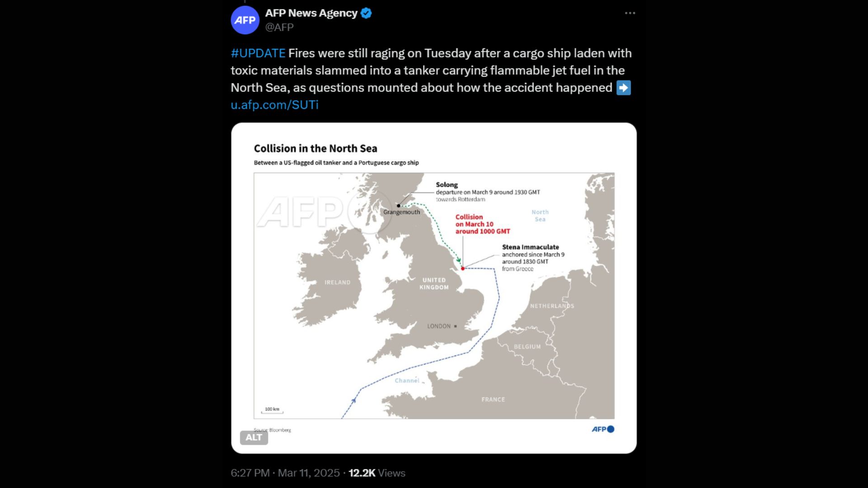
Task: Click the ALT button on the image
Action: click(x=254, y=438)
